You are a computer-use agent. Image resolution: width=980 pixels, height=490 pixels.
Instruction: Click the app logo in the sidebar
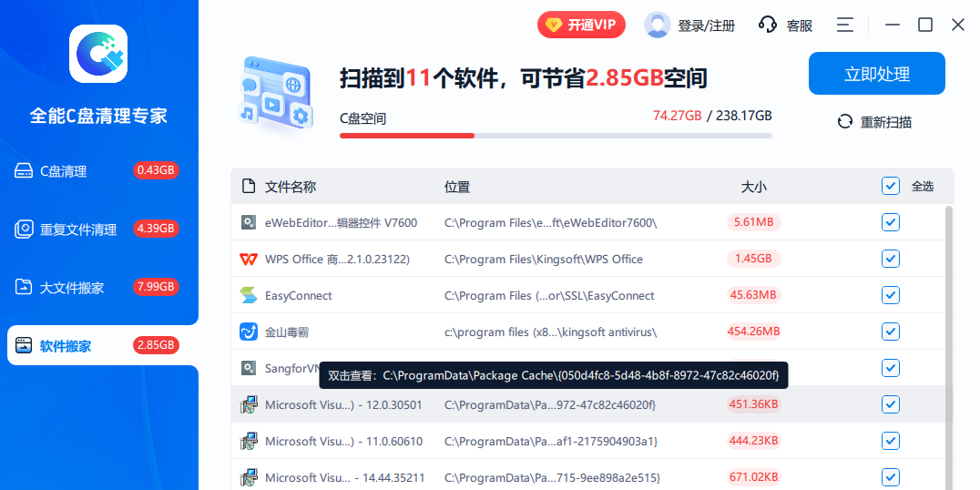(x=98, y=54)
